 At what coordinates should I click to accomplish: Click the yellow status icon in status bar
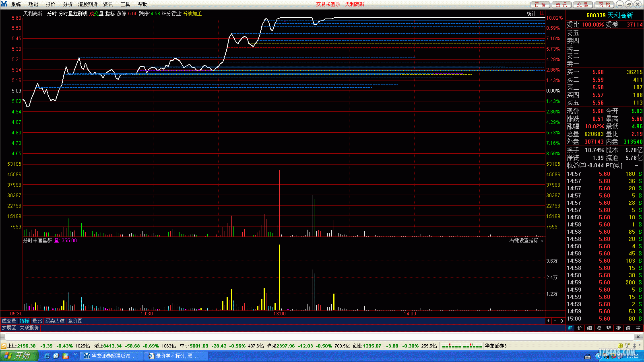tap(620, 346)
